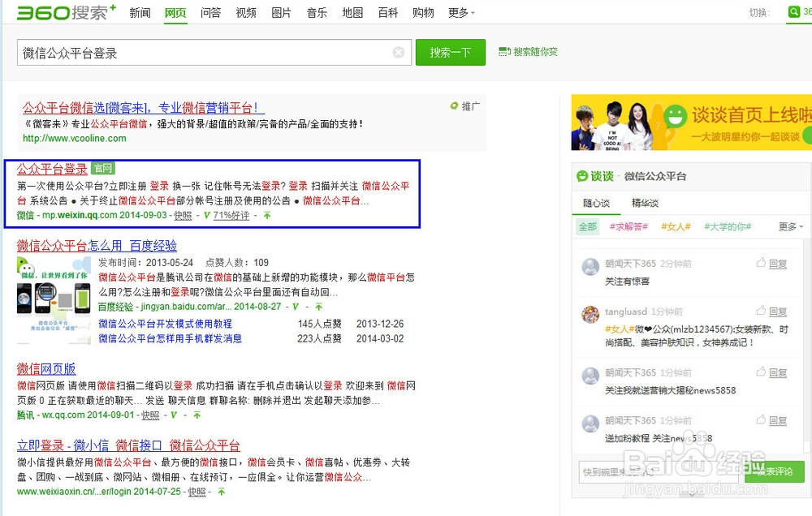The height and width of the screenshot is (516, 812).
Task: Open the 更多 dropdown in the navigation bar
Action: [460, 12]
